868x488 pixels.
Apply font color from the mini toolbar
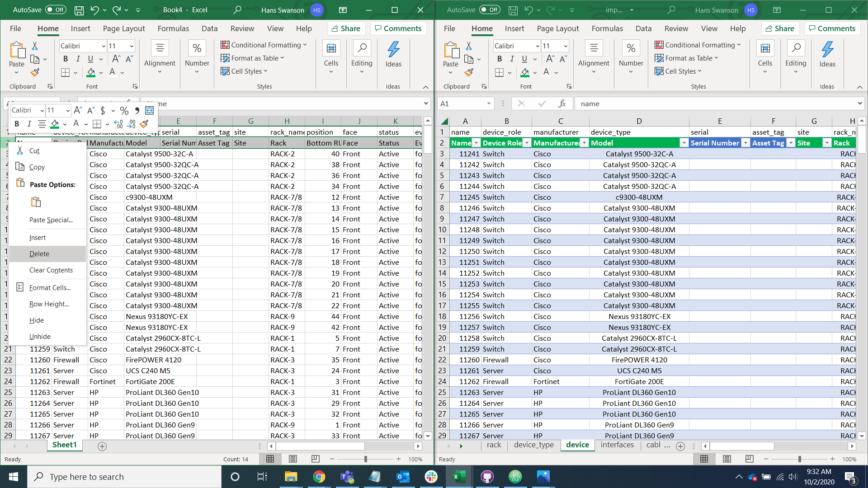click(76, 124)
